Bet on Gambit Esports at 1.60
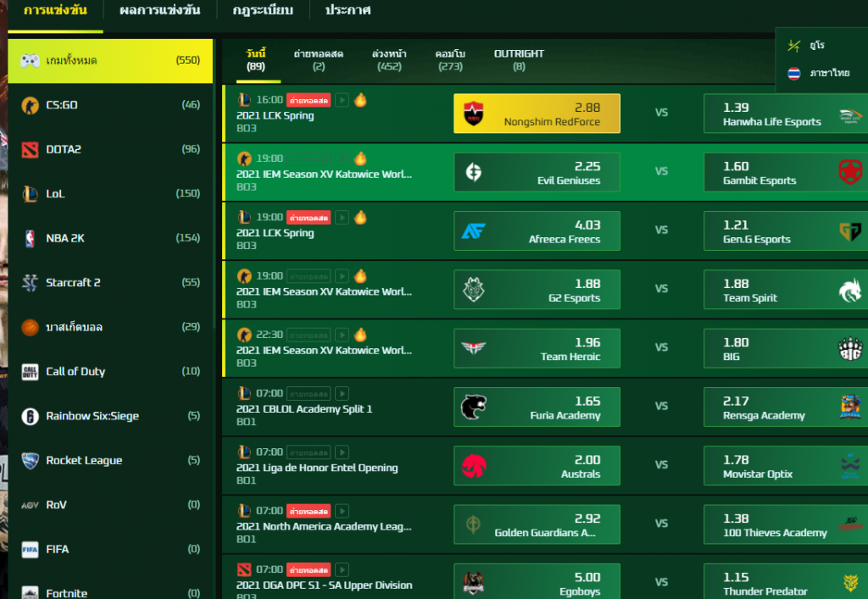This screenshot has height=599, width=868. (x=786, y=172)
